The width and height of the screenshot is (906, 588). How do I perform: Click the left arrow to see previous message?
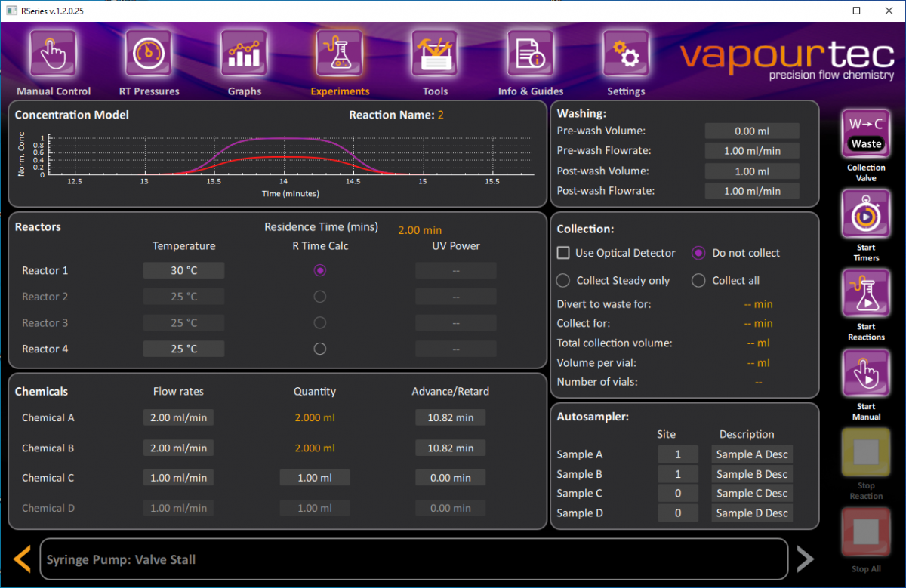click(21, 559)
